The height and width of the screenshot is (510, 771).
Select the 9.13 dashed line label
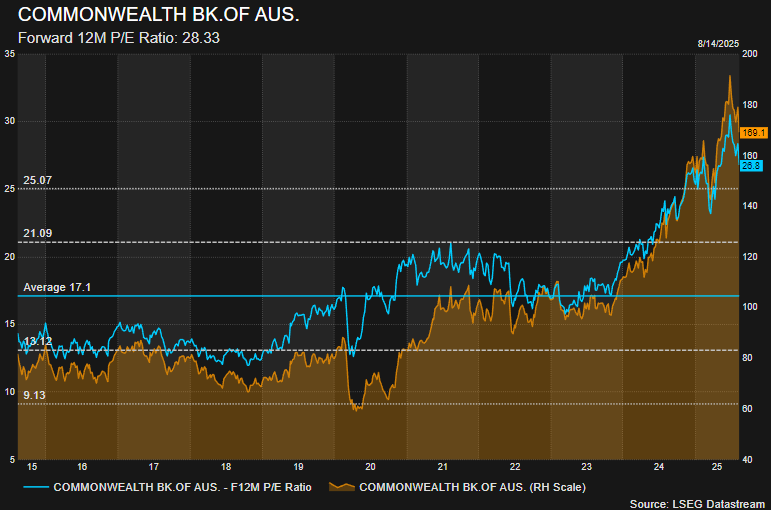(34, 396)
